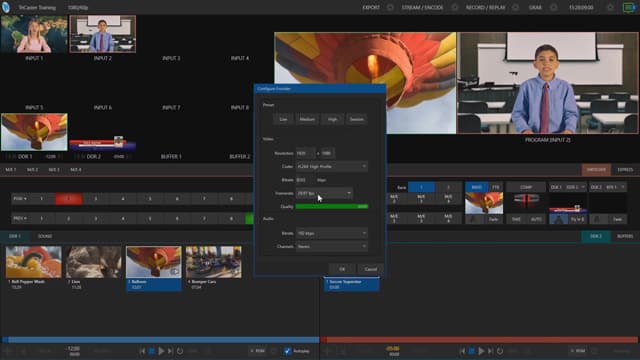The width and height of the screenshot is (640, 360).
Task: Select Bank 2 button
Action: pyautogui.click(x=448, y=187)
